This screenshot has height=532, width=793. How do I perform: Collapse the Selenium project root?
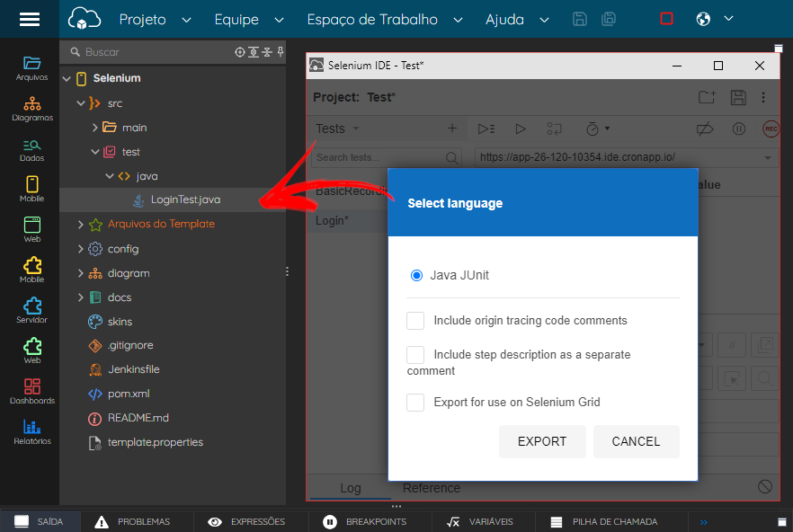pos(67,79)
